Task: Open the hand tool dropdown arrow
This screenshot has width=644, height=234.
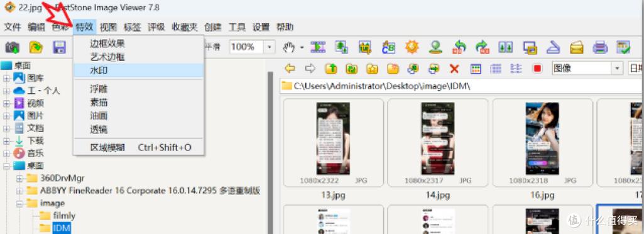Action: click(302, 48)
